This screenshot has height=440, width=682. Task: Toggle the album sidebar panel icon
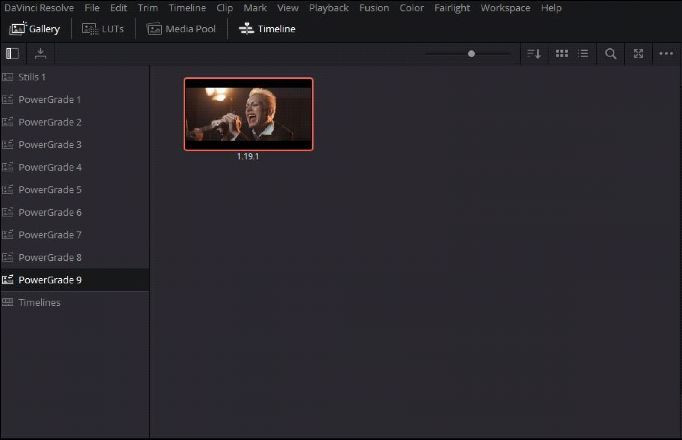click(12, 54)
